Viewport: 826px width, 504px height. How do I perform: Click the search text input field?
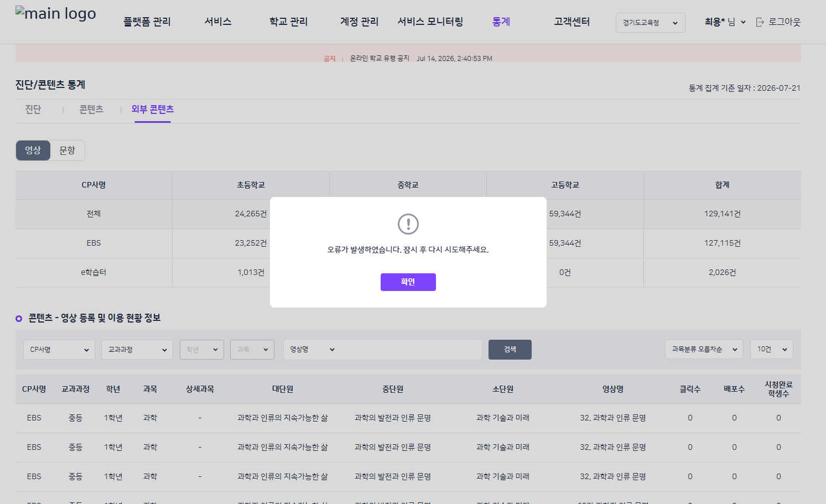411,350
